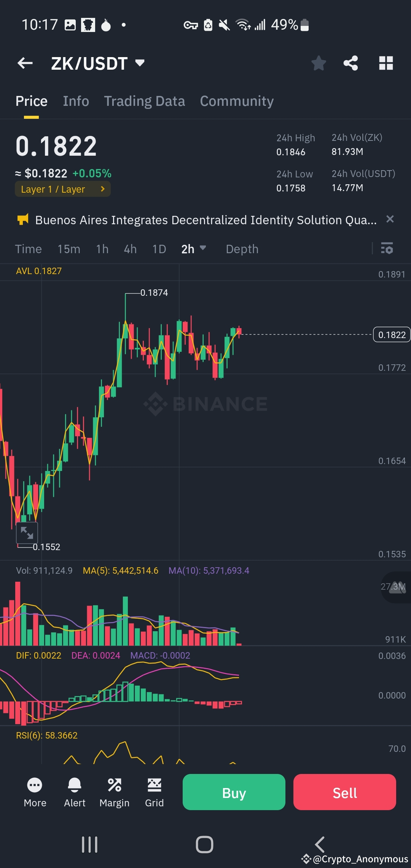Select the 1D timeframe tab
Viewport: 411px width, 868px height.
pyautogui.click(x=159, y=249)
